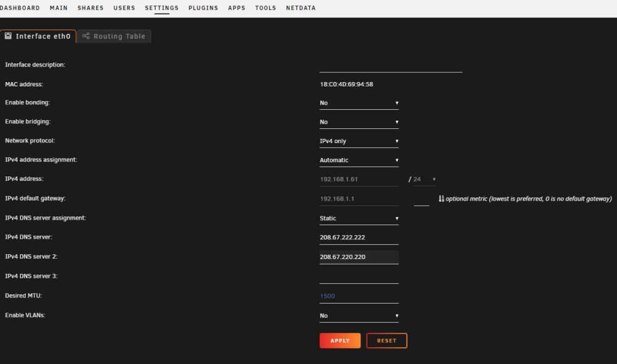Image resolution: width=617 pixels, height=364 pixels.
Task: Open the Enable VLANs dropdown
Action: (x=359, y=316)
